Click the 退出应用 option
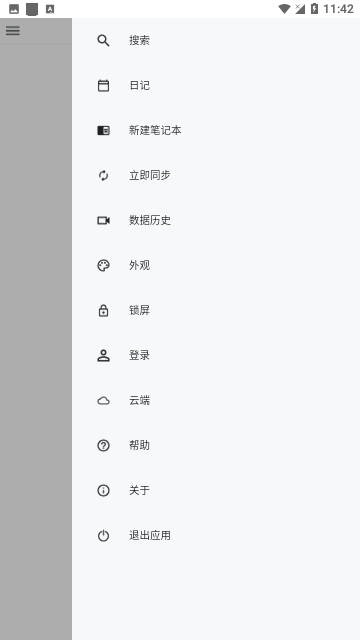This screenshot has width=360, height=640. click(x=216, y=536)
